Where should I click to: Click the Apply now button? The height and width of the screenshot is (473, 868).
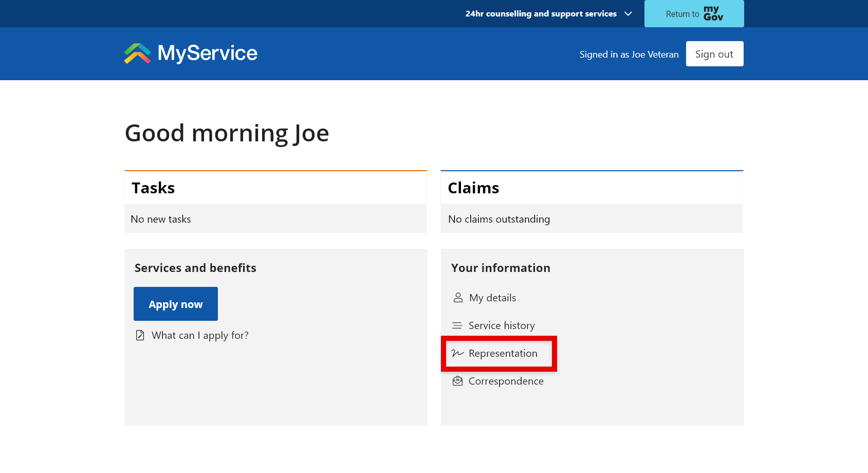[175, 303]
